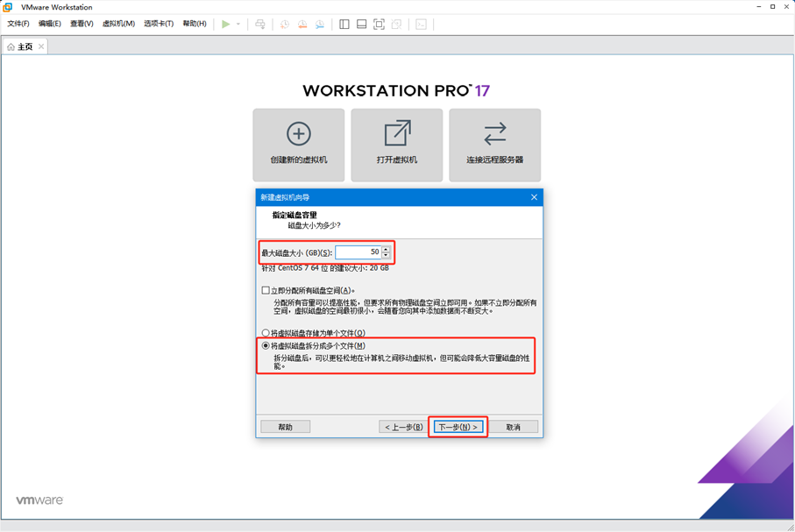The height and width of the screenshot is (532, 795).
Task: Click the CentOS 7 64 位 recommended size text
Action: tap(325, 268)
